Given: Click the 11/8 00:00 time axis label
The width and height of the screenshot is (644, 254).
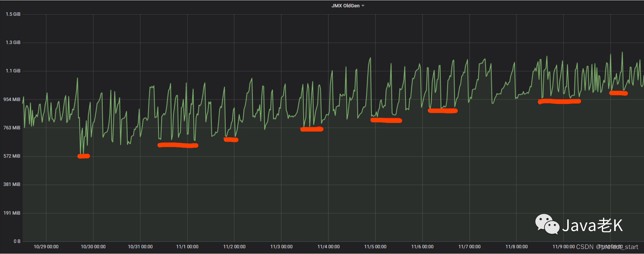Looking at the screenshot, I should [516, 247].
